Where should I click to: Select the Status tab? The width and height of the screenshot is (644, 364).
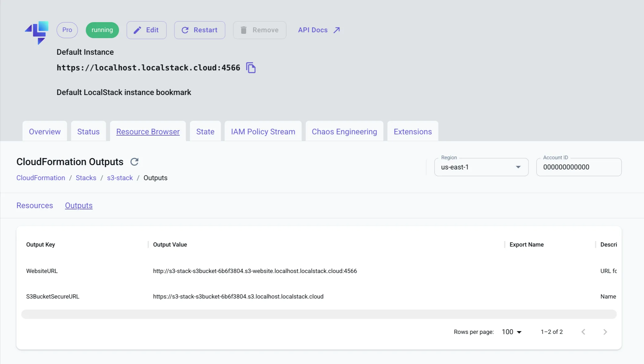pyautogui.click(x=88, y=131)
